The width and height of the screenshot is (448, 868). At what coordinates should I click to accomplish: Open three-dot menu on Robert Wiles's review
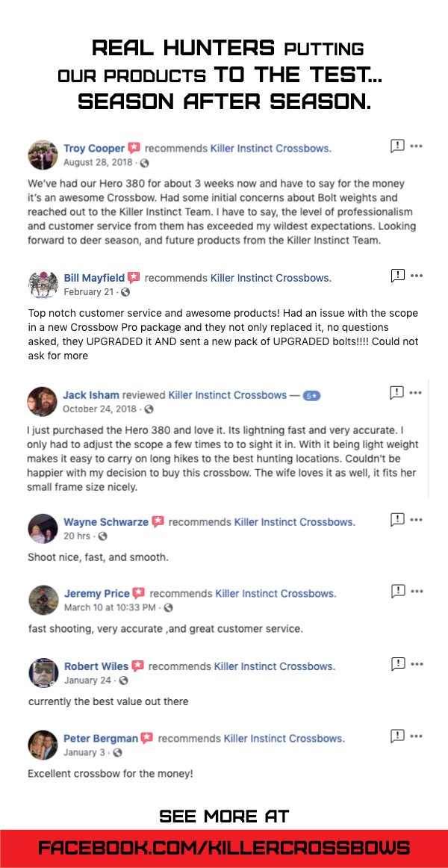[x=417, y=663]
